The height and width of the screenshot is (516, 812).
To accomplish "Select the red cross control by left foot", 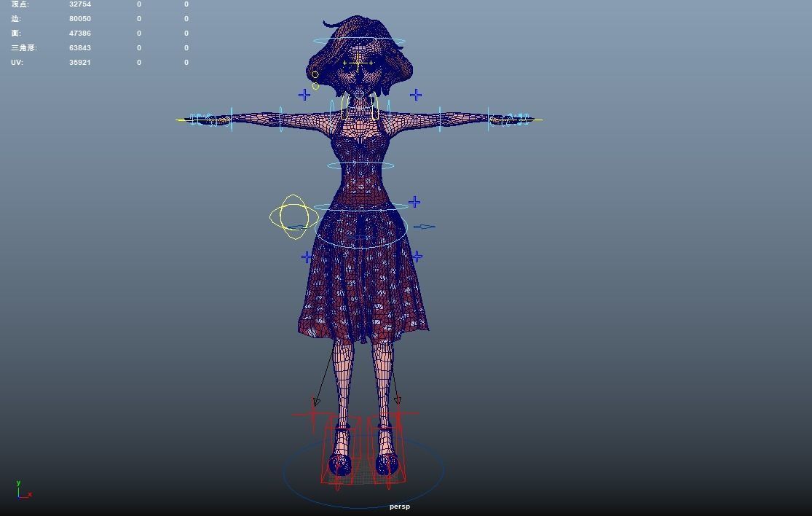I will coord(313,414).
